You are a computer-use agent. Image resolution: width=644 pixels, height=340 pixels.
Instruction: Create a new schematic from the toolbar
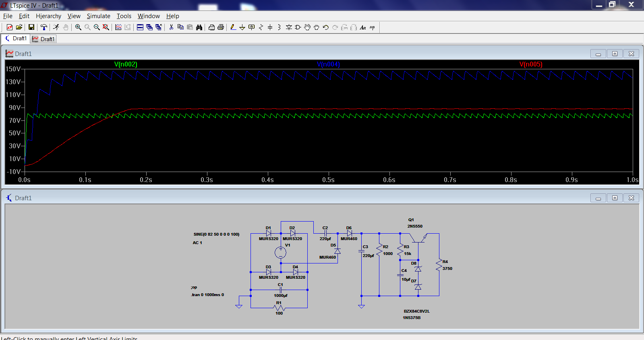[10, 27]
